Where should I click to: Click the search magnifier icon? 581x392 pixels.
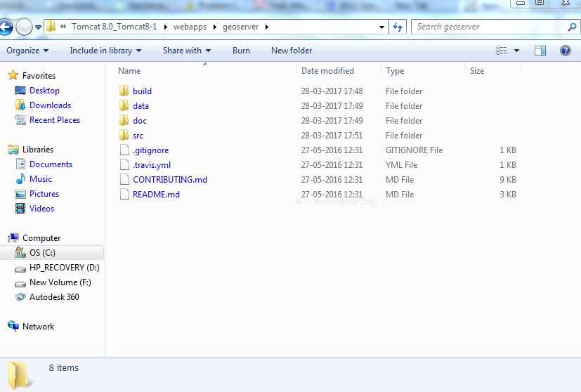click(x=572, y=27)
